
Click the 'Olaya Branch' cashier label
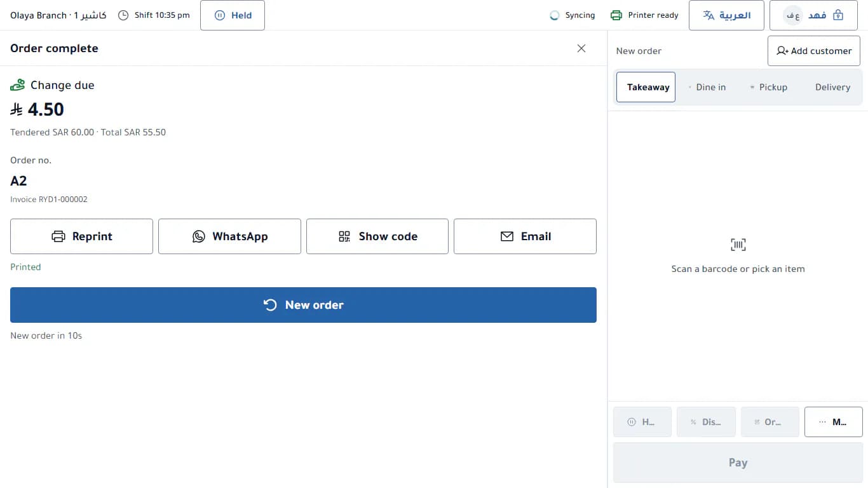(58, 15)
